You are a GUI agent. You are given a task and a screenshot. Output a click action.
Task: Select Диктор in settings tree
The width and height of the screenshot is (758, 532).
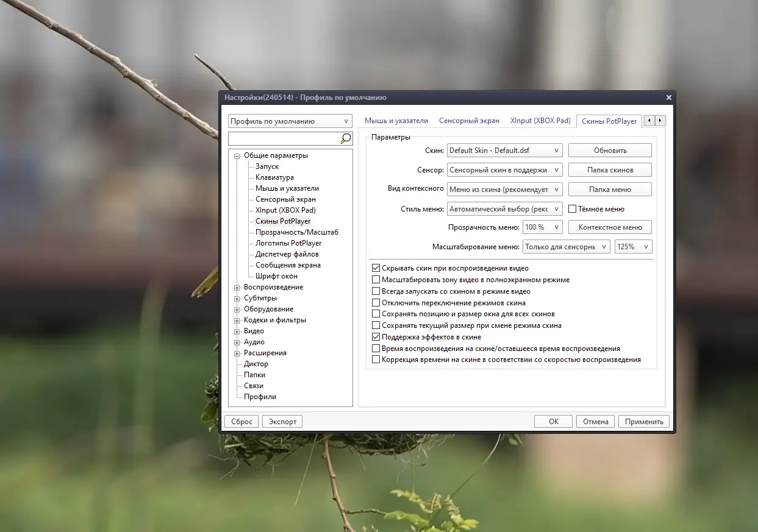click(256, 364)
